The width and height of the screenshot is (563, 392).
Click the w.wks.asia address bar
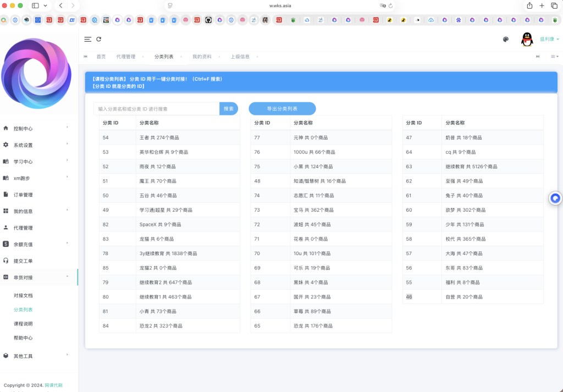click(x=280, y=5)
